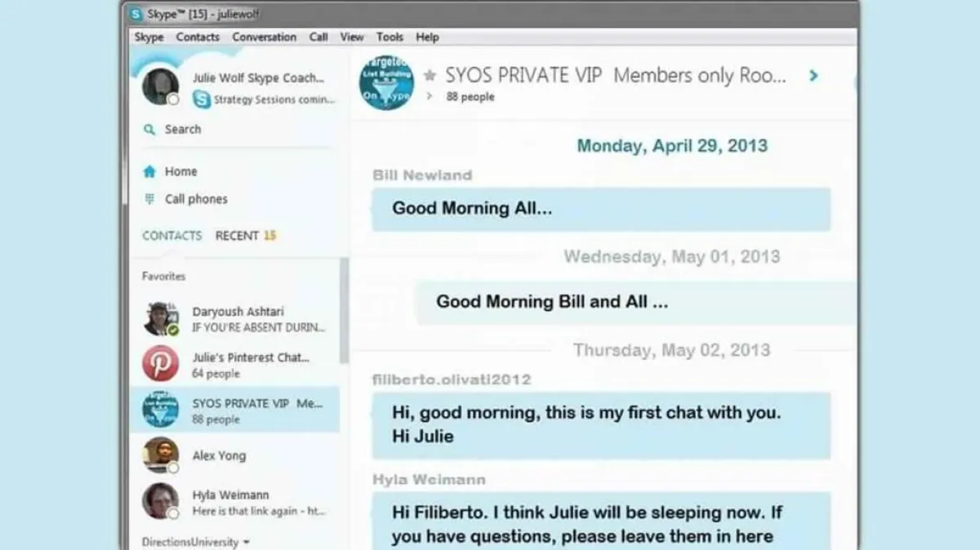Open the Conversation menu
Viewport: 980px width, 550px height.
[x=264, y=37]
